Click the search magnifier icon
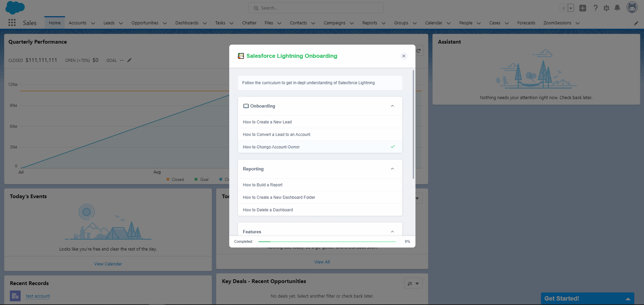Screen dimensions: 644x305 tap(256, 8)
